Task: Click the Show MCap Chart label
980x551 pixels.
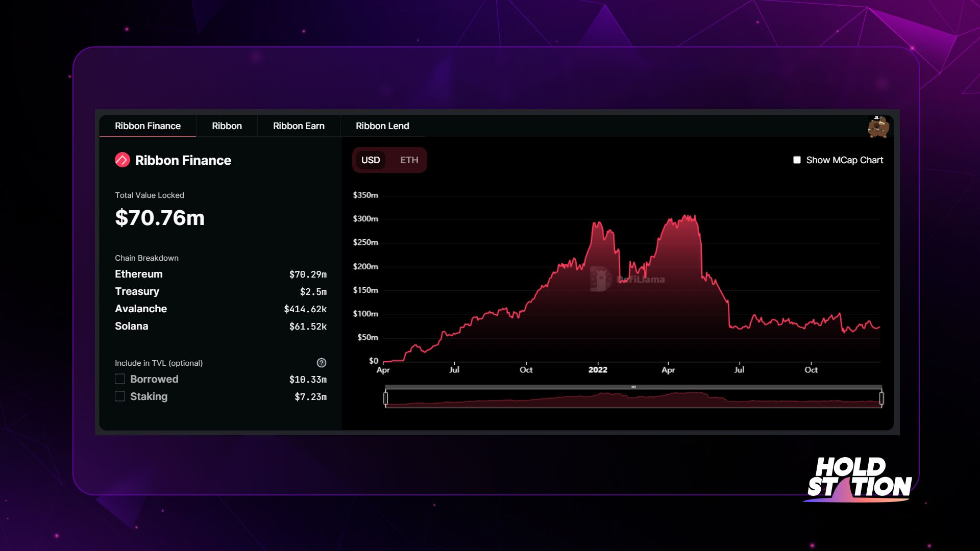Action: tap(845, 160)
